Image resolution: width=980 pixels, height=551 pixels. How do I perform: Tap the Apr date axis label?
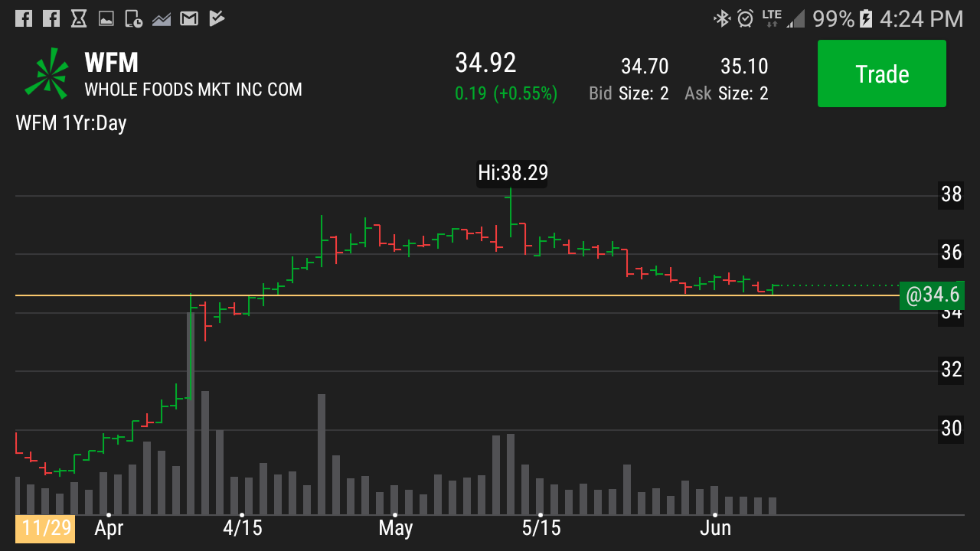(x=109, y=528)
